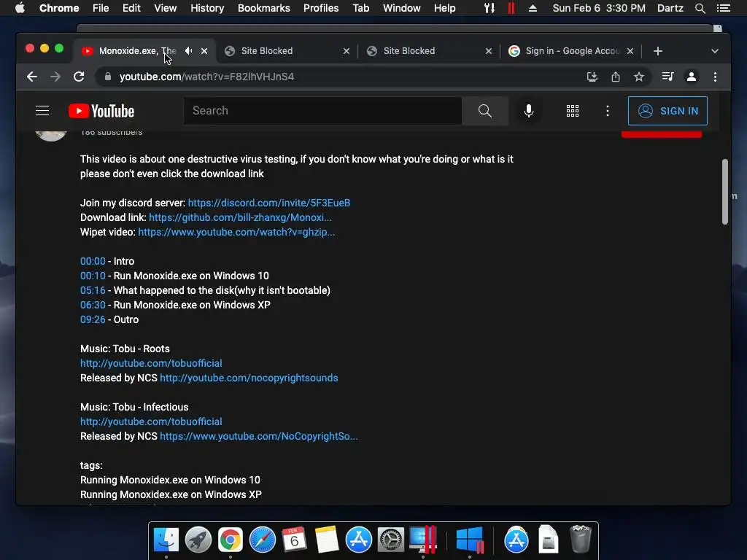Click the page vertical scrollbar thumb

click(724, 192)
